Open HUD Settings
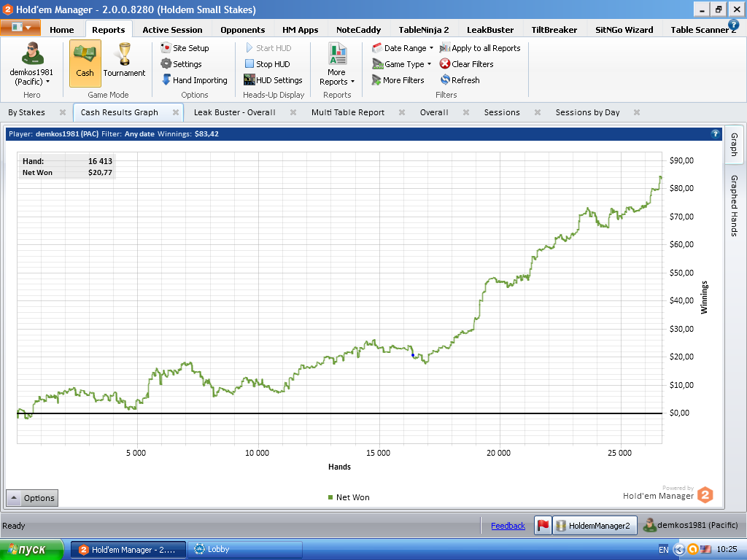The width and height of the screenshot is (747, 560). click(x=273, y=80)
